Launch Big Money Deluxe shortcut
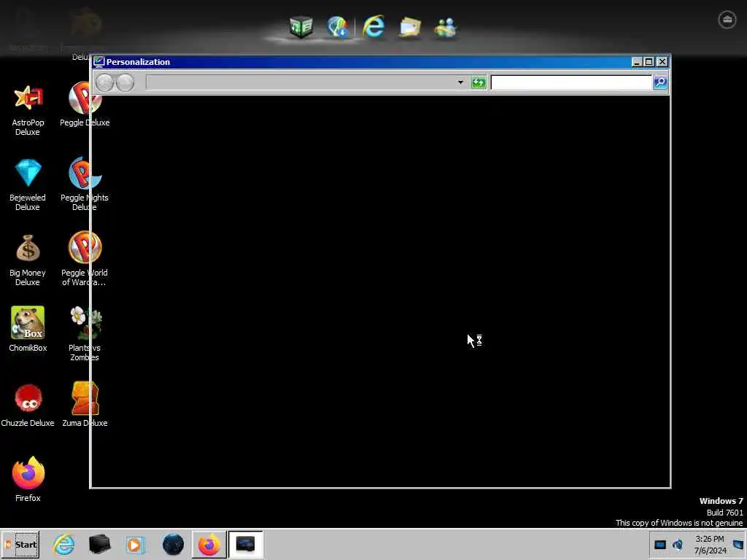 28,260
